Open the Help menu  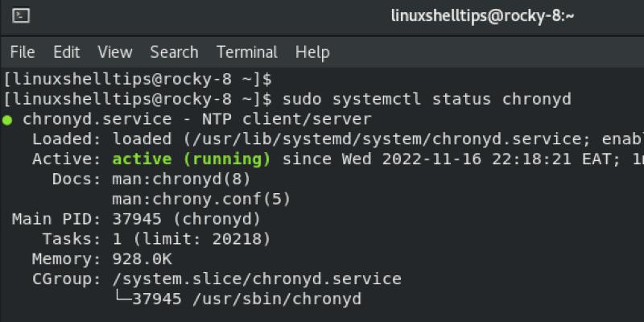tap(312, 52)
